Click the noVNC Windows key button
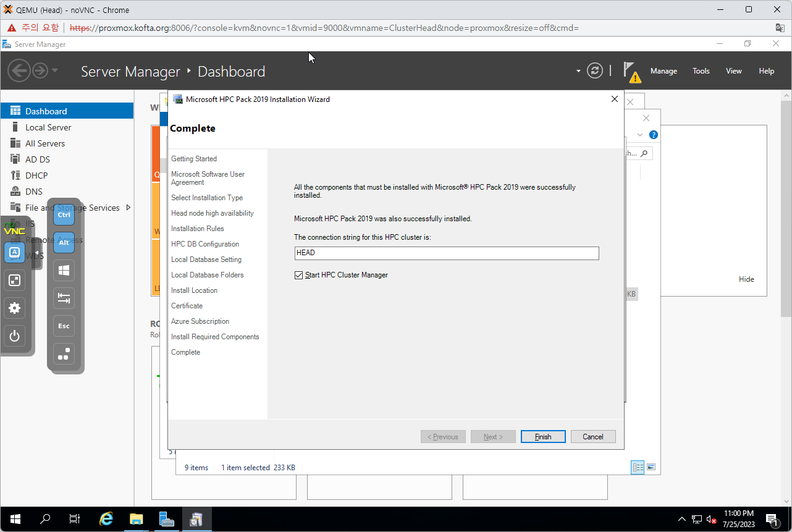The image size is (792, 532). coord(64,270)
